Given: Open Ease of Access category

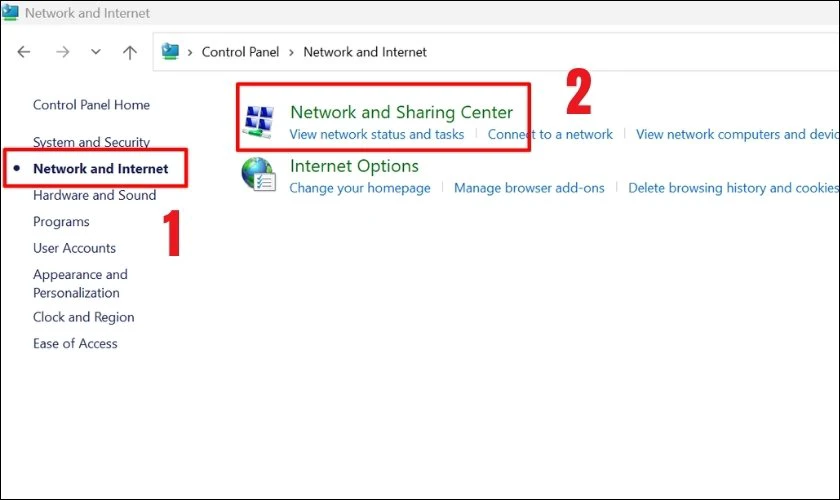Looking at the screenshot, I should (x=75, y=344).
